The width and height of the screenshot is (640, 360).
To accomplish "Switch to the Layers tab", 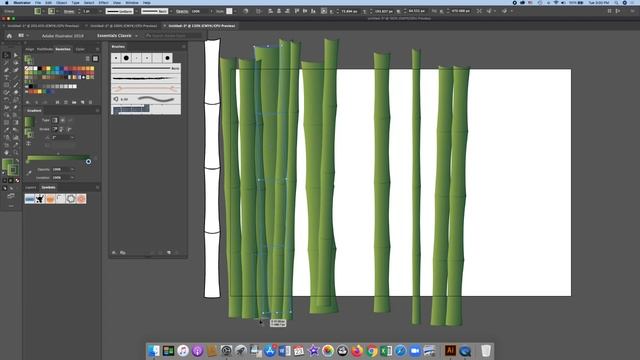I will tap(31, 188).
